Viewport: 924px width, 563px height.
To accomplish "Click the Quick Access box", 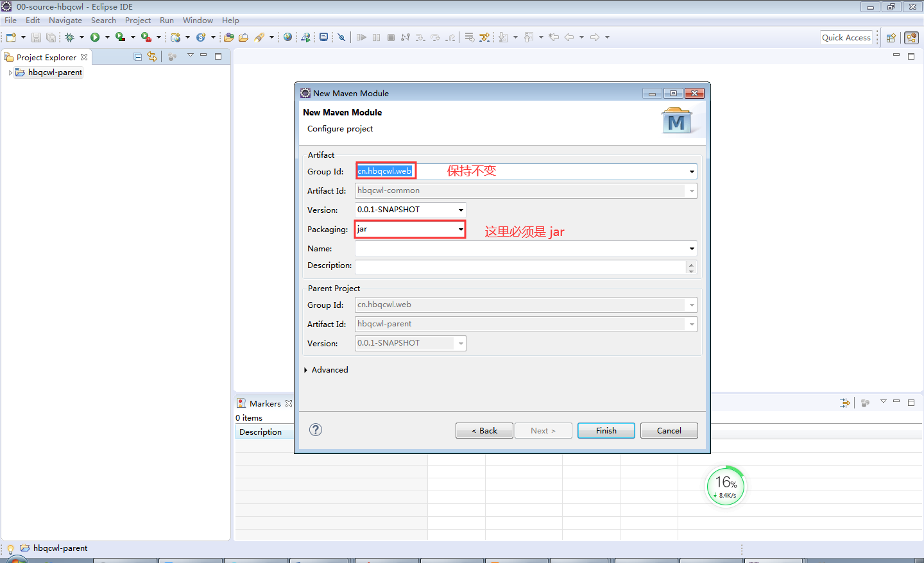I will [846, 38].
